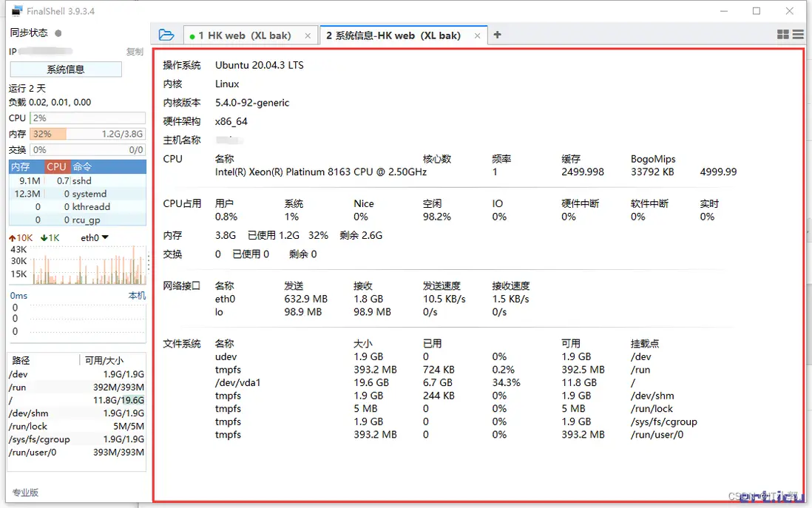Add a new tab with plus icon
Viewport: 812px width, 508px height.
(x=497, y=35)
